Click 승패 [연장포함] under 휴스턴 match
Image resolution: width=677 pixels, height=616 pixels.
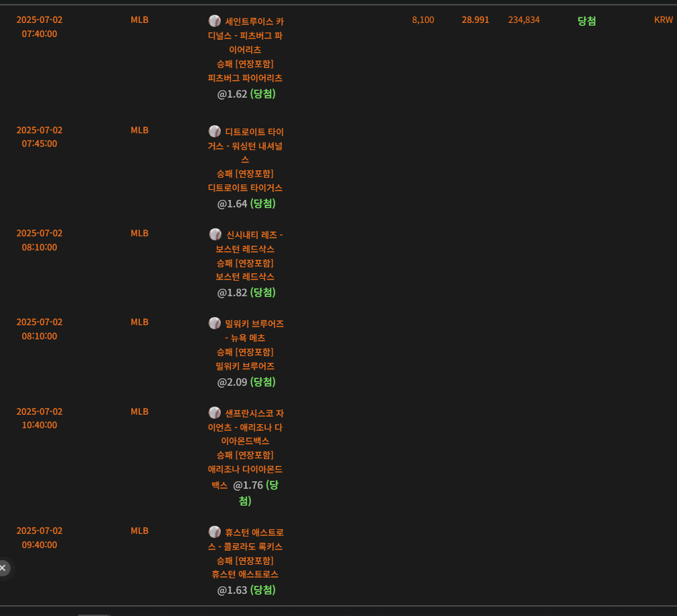coord(245,561)
